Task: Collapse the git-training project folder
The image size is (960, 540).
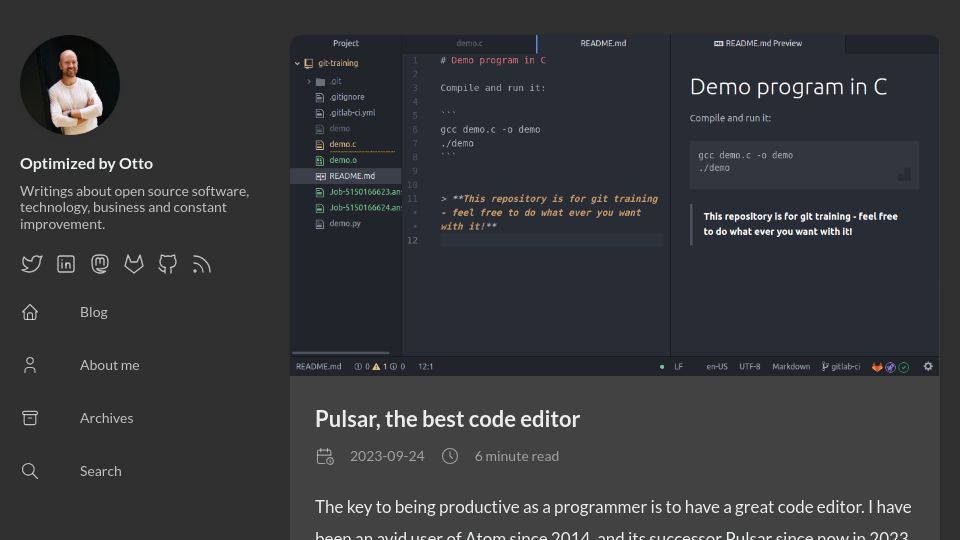Action: coord(297,63)
